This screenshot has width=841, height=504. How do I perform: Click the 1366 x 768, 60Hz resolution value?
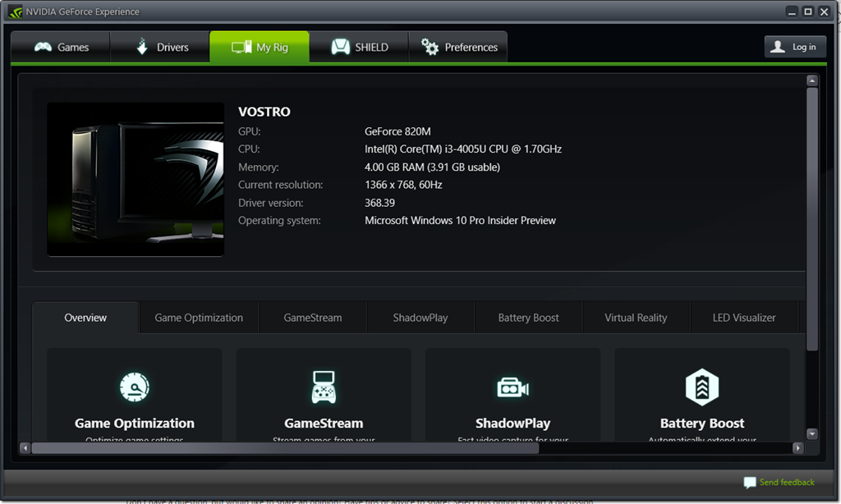403,185
